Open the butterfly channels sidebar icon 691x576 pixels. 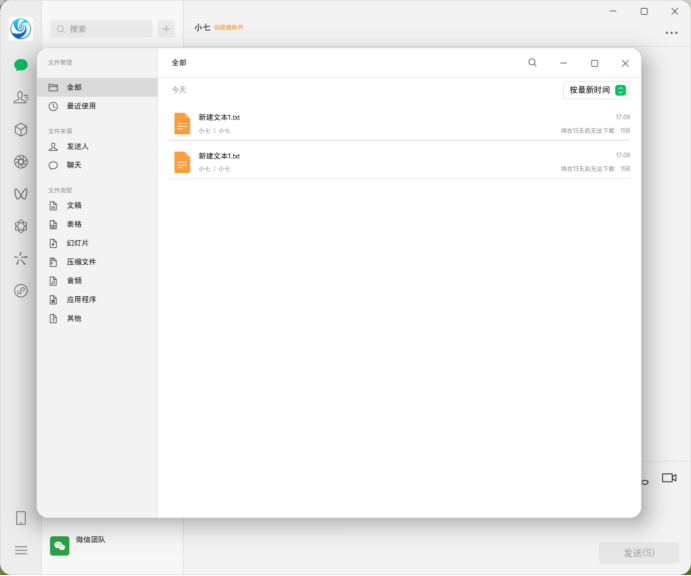pos(21,194)
